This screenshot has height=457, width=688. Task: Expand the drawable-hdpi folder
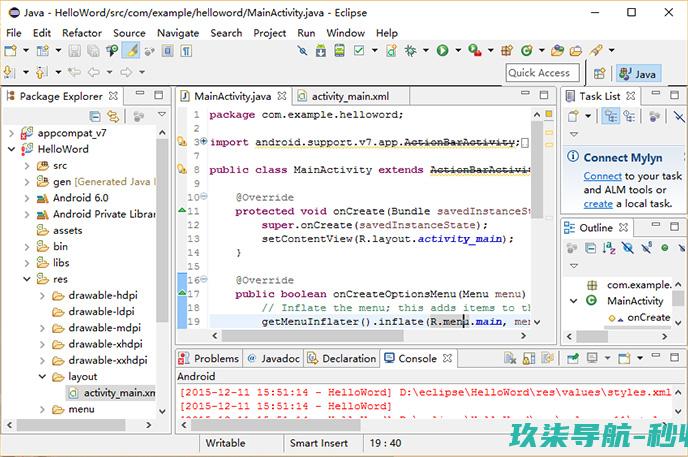[x=43, y=296]
